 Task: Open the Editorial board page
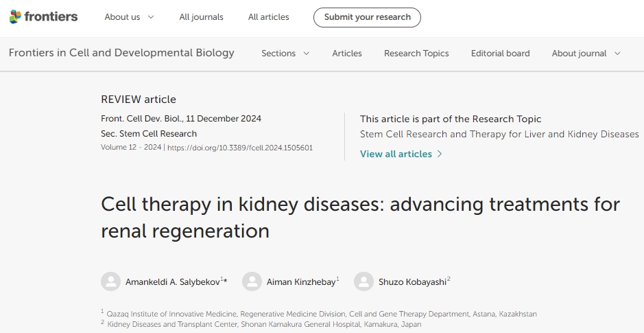pyautogui.click(x=500, y=54)
